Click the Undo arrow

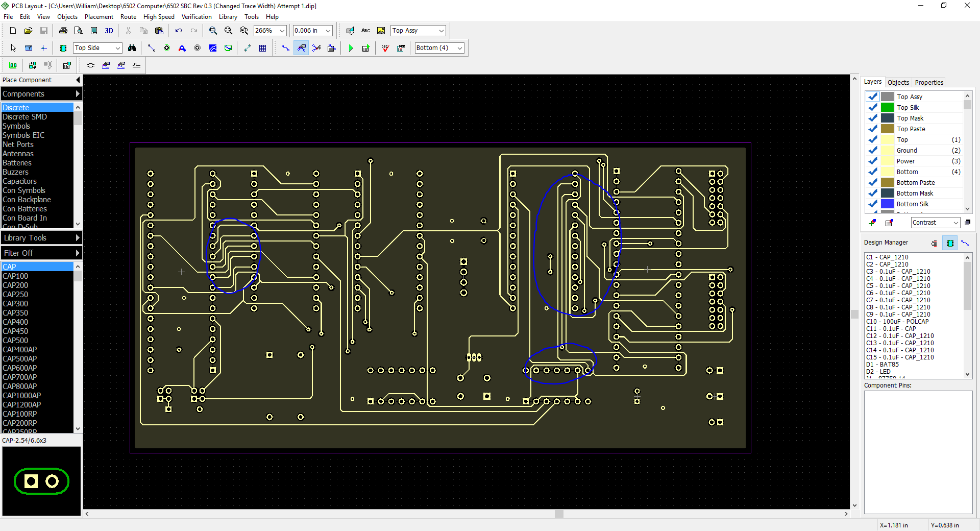coord(178,31)
